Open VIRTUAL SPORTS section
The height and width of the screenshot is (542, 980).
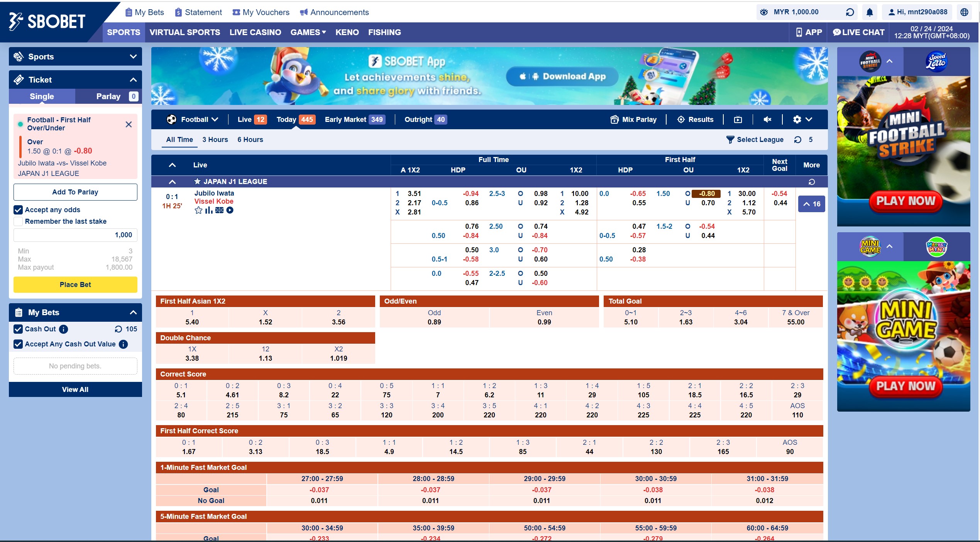pyautogui.click(x=185, y=32)
